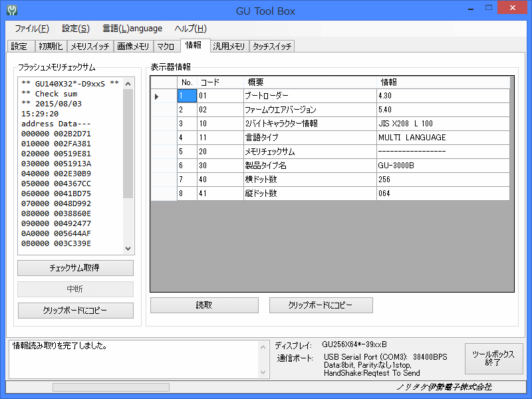
Task: Click the JIS X208 L 100 cell
Action: (443, 124)
